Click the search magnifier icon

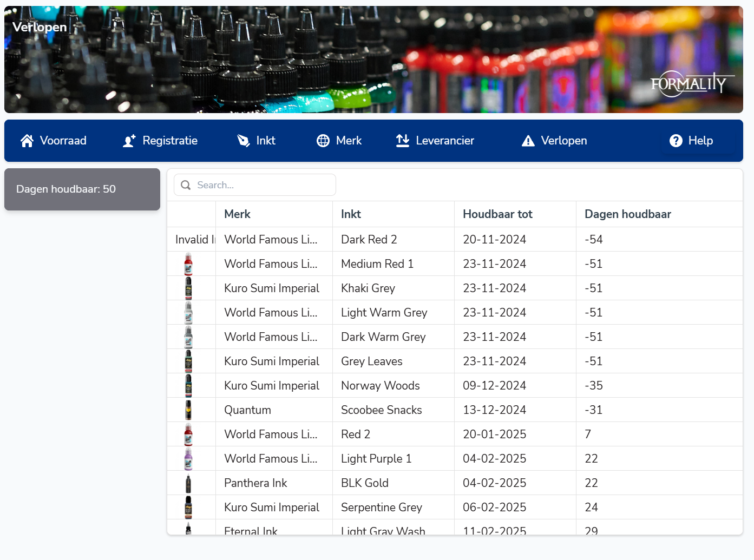click(186, 185)
